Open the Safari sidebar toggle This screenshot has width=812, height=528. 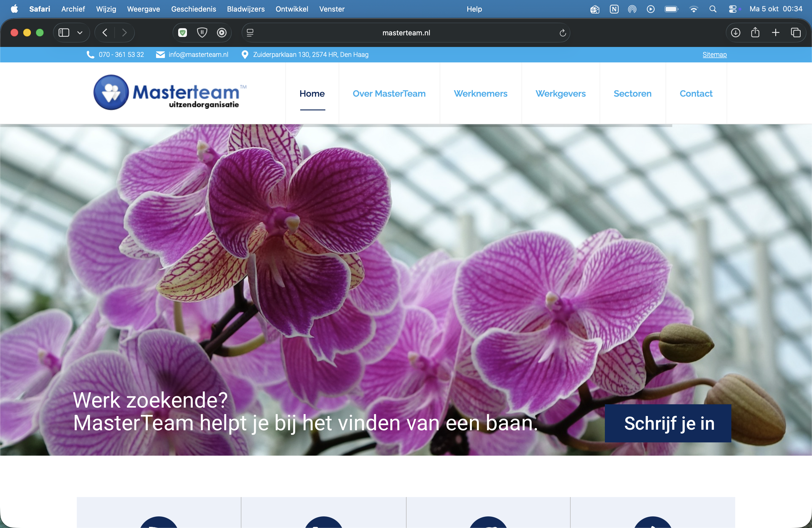pos(64,33)
